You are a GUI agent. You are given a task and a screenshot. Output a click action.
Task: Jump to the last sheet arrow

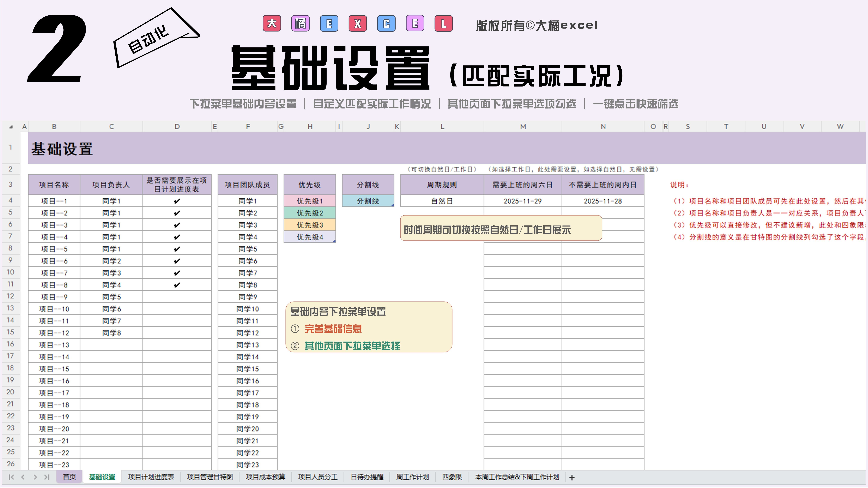point(47,477)
